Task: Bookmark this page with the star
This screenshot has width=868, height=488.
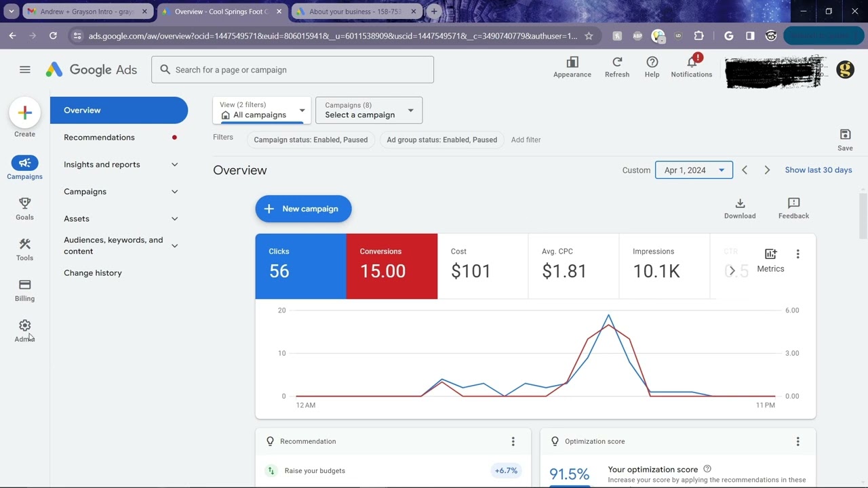Action: click(x=589, y=36)
